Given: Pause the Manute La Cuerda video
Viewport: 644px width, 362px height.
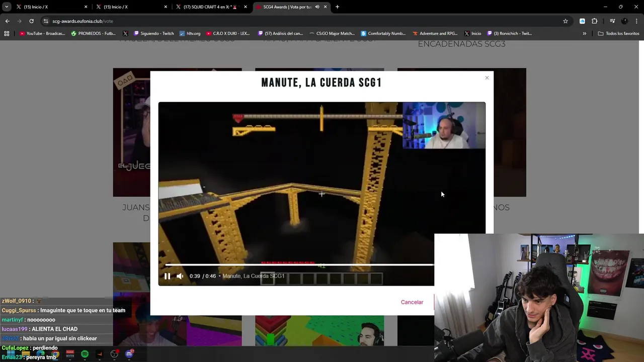Looking at the screenshot, I should click(x=167, y=276).
